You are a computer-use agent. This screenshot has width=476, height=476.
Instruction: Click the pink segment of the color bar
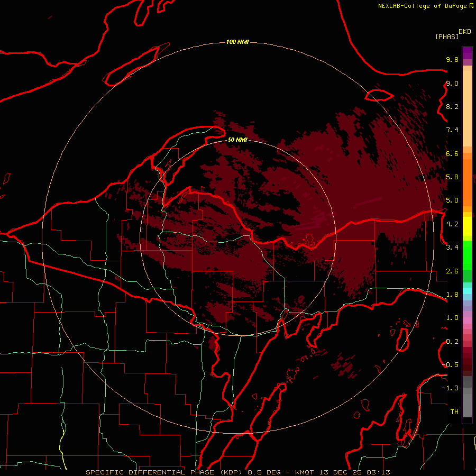(467, 321)
